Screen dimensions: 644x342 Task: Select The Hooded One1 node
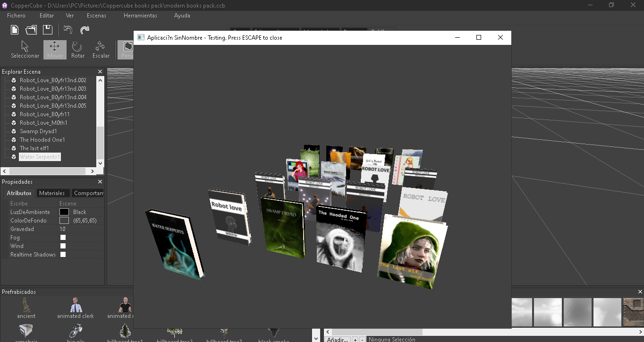pyautogui.click(x=42, y=140)
